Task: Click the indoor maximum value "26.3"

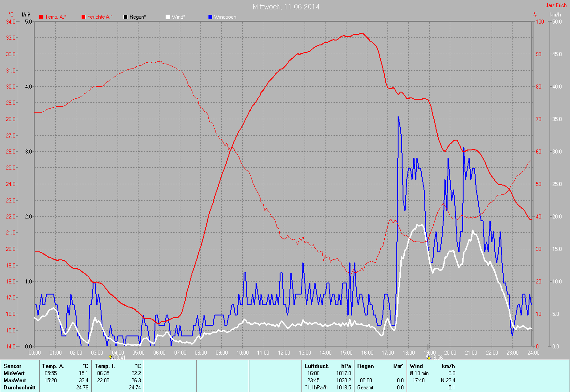Action: [136, 380]
